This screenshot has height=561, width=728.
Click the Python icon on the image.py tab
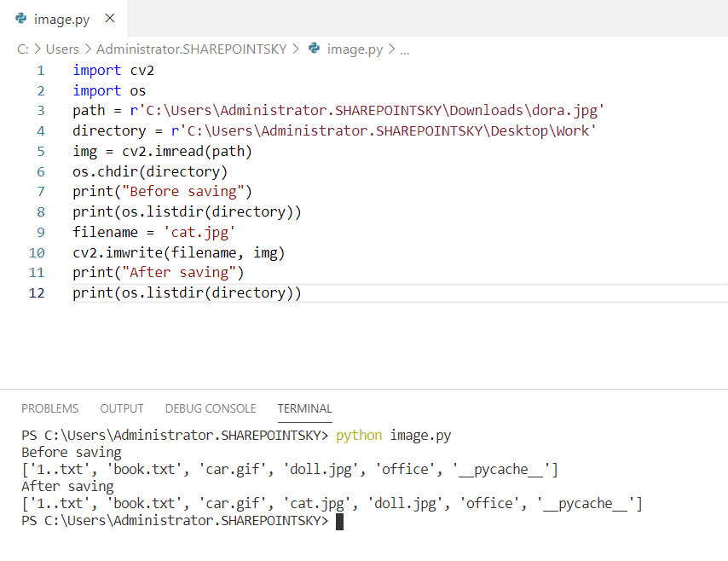coord(21,18)
